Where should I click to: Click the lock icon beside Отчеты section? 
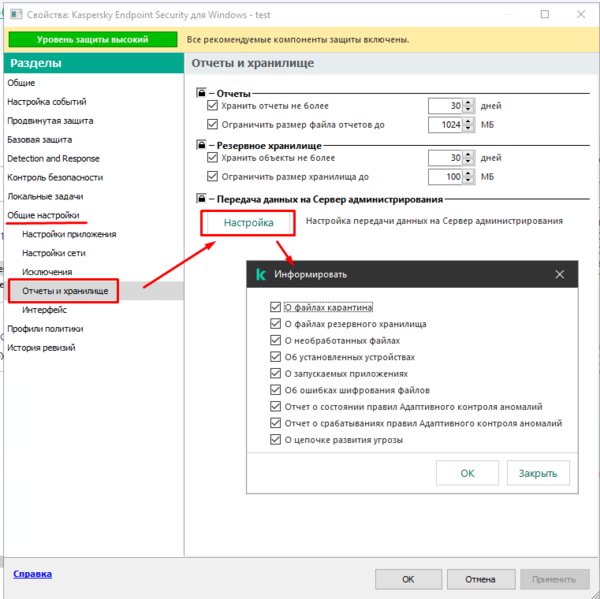tap(201, 93)
